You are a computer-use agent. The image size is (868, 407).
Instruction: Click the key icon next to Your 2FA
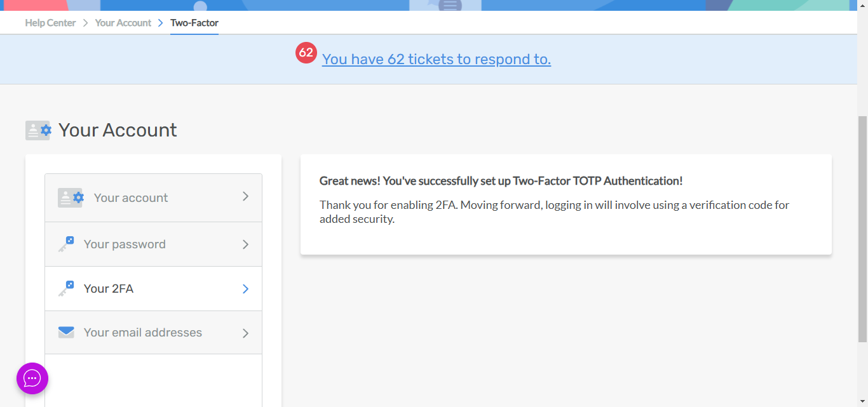66,289
